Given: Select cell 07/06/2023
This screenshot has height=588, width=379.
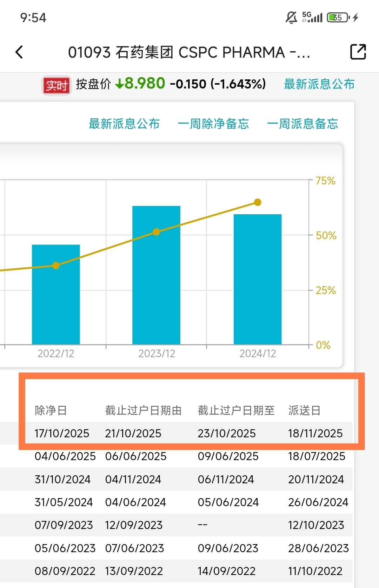Looking at the screenshot, I should (134, 548).
